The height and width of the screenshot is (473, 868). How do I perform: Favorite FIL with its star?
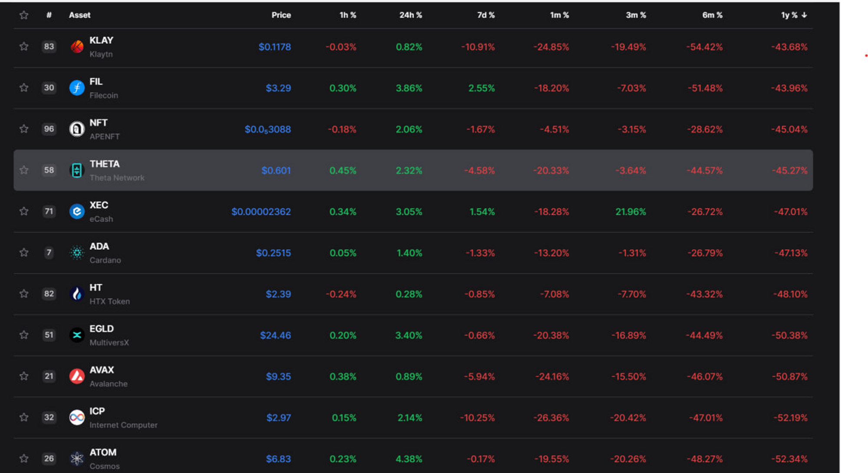(24, 88)
